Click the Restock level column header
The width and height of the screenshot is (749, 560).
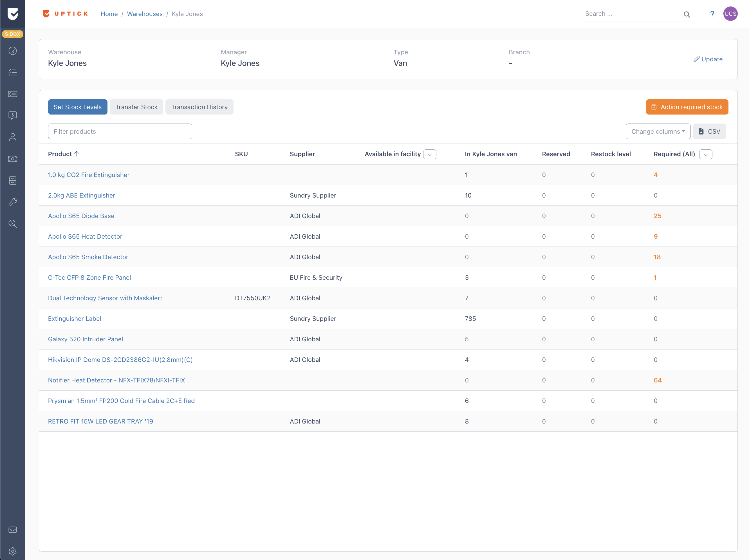[x=611, y=154]
